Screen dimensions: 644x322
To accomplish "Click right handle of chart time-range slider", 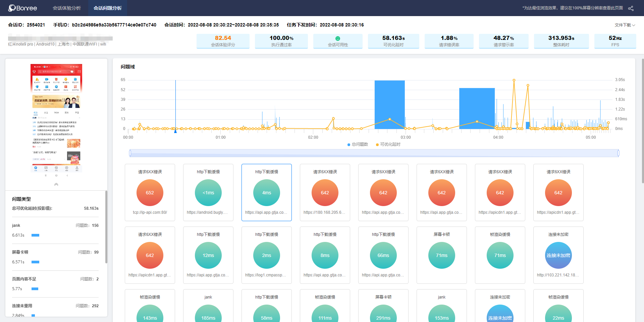I will 618,153.
